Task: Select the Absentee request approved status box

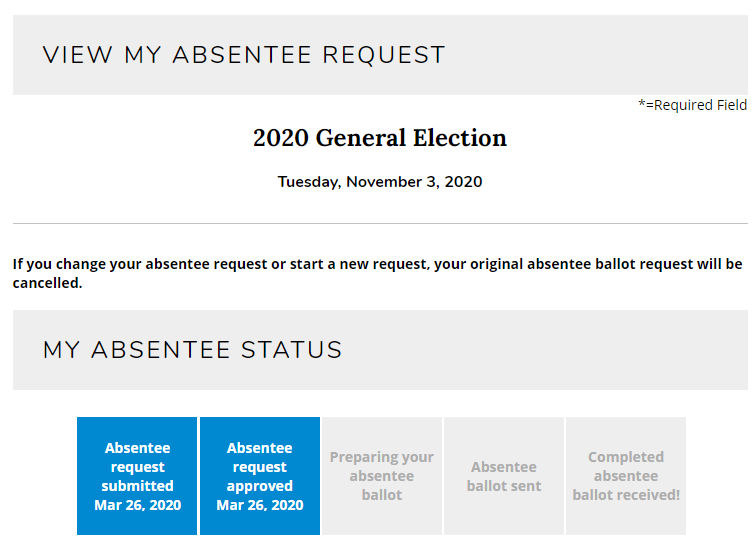Action: 260,475
